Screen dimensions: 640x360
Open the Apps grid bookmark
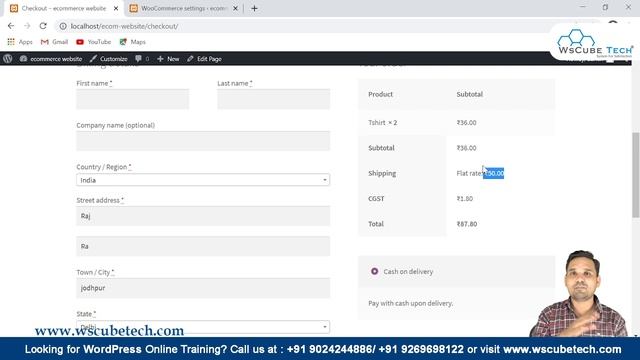(20, 42)
